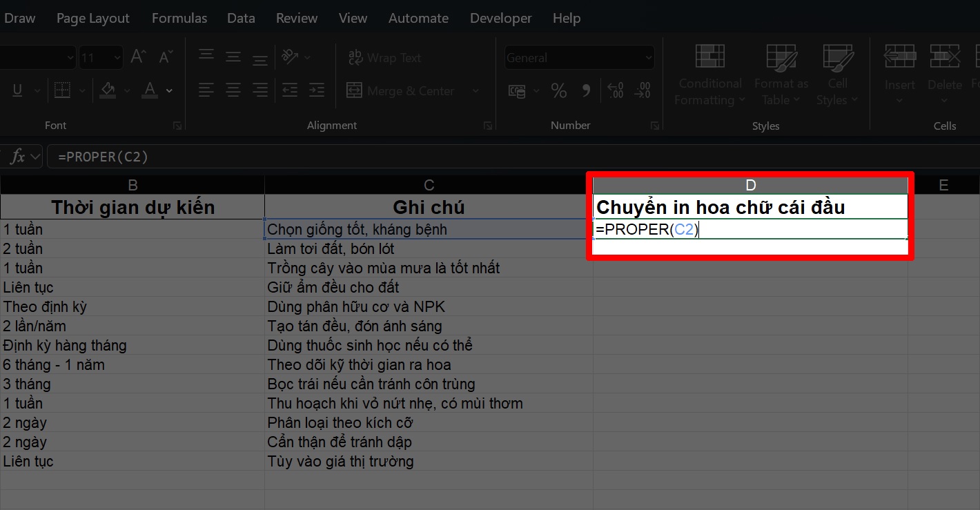The image size is (980, 510).
Task: Click the Orientation text rotation icon
Action: (290, 57)
